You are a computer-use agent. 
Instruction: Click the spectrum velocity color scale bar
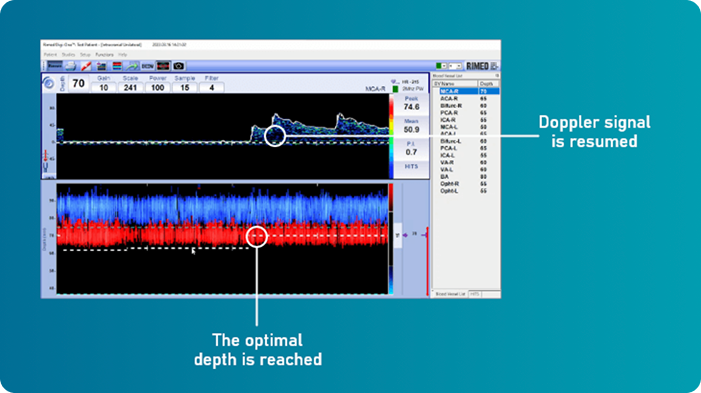391,136
